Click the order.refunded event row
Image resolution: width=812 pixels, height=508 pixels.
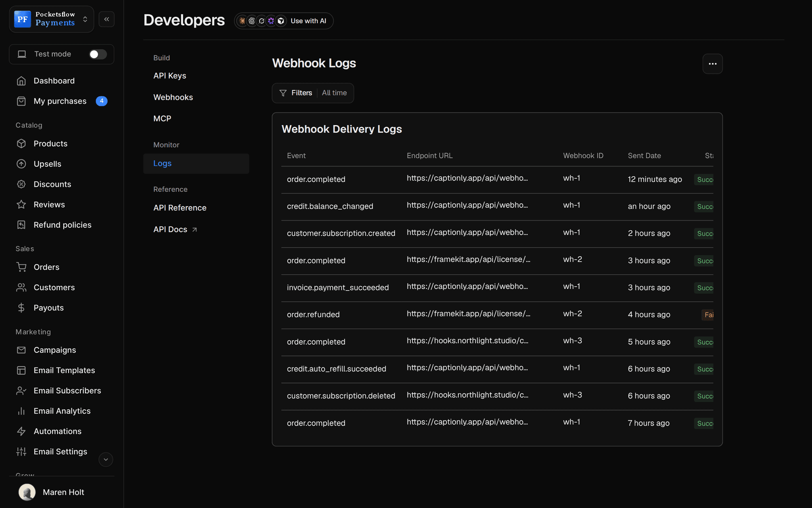click(x=497, y=315)
